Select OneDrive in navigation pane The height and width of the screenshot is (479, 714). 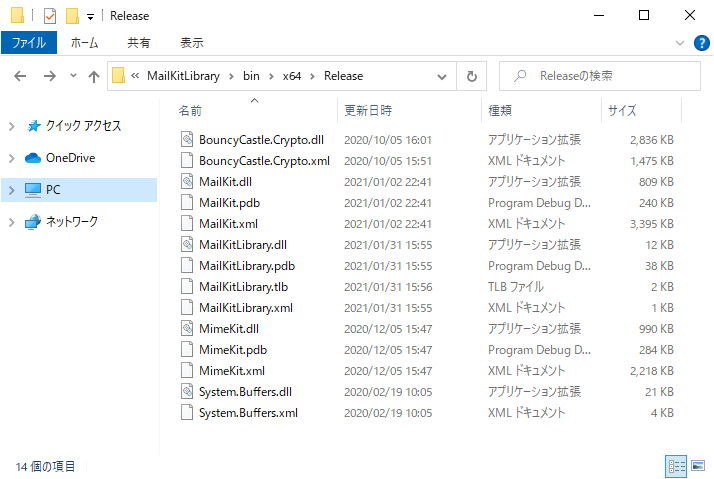coord(71,158)
